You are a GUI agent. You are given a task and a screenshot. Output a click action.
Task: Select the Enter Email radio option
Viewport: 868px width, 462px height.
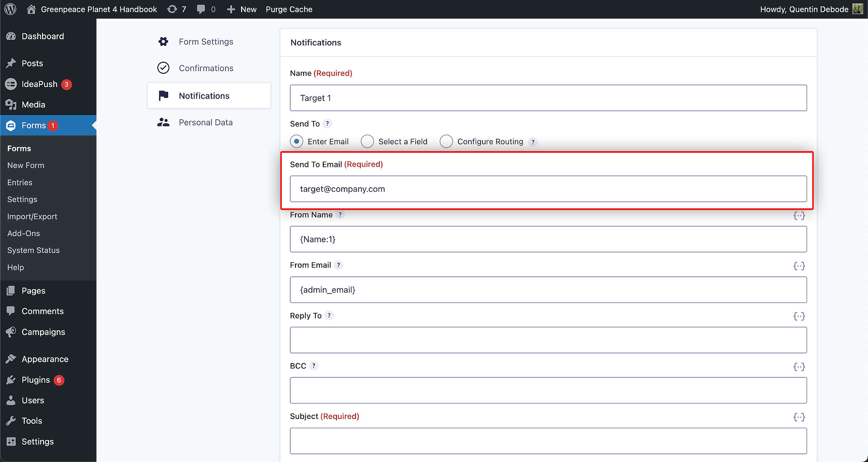point(297,142)
